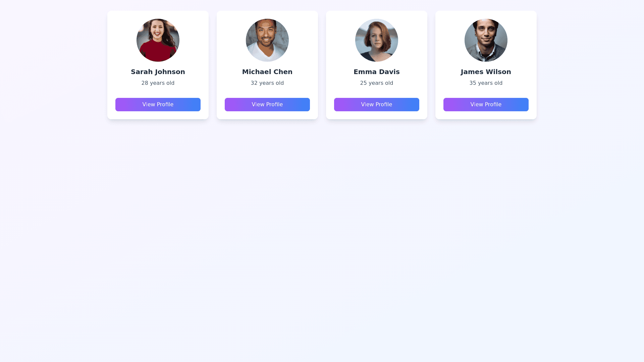
Task: Click Sarah Johnson's profile photo
Action: tap(158, 40)
